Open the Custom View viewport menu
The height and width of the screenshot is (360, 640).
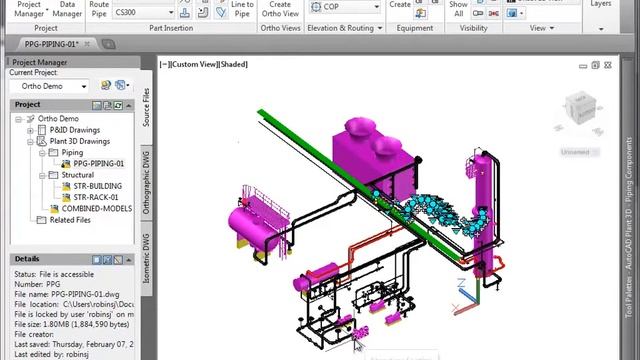pyautogui.click(x=193, y=64)
